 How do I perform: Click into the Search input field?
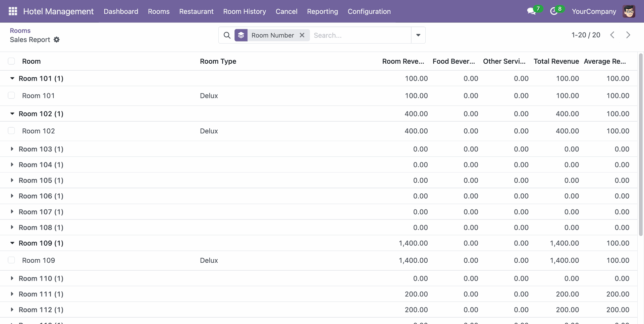[361, 35]
